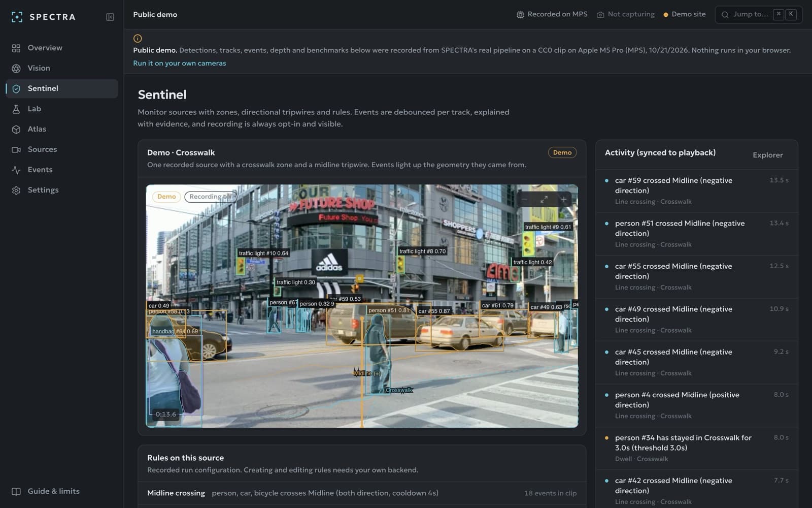Click the Sources camera icon
This screenshot has height=508, width=812.
(16, 149)
